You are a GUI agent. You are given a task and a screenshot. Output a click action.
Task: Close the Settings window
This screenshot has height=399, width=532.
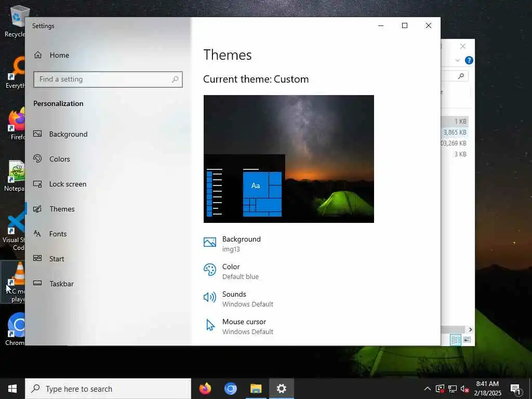(429, 26)
